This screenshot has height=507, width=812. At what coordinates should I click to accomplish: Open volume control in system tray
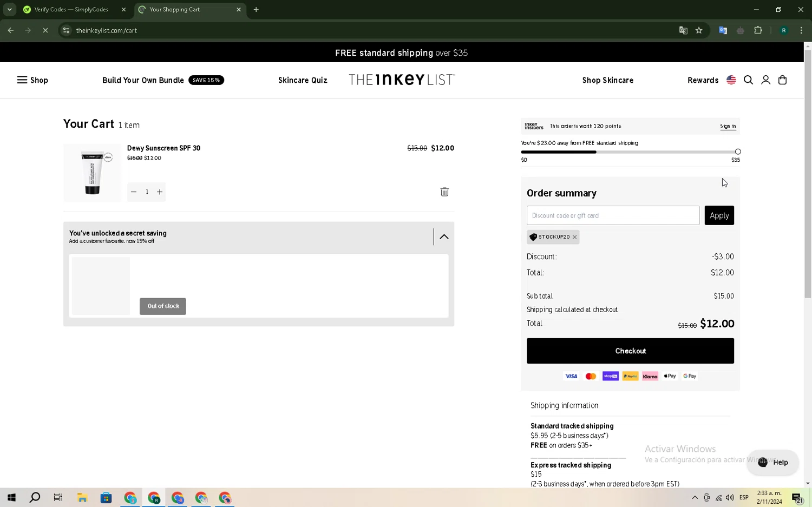click(730, 498)
